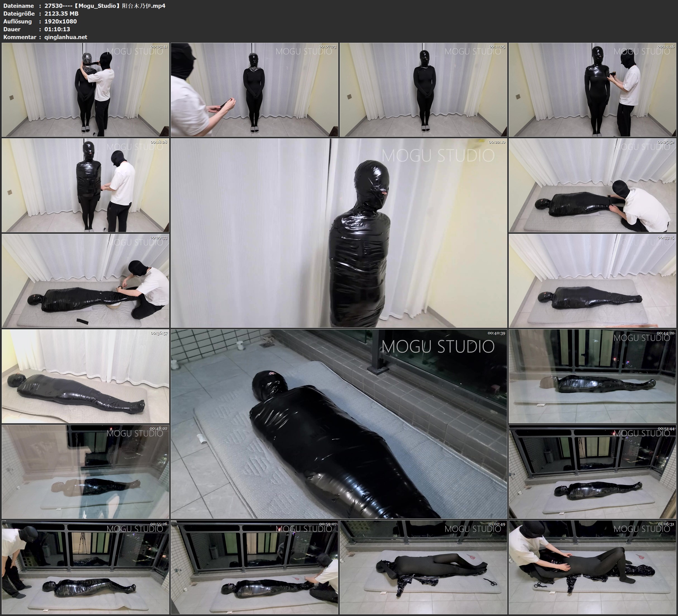Click the large frame timestamped 00:22:10
The image size is (678, 616).
(339, 233)
